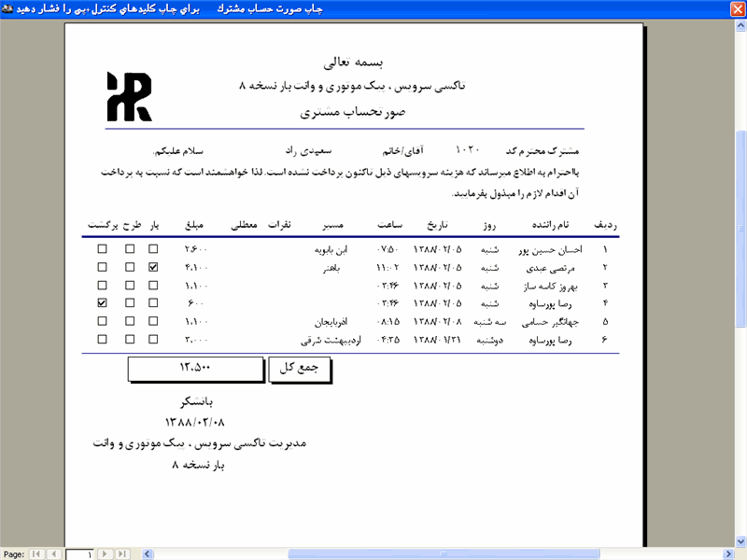Go to the first page of the report
Screen dimensions: 747x560
click(35, 553)
